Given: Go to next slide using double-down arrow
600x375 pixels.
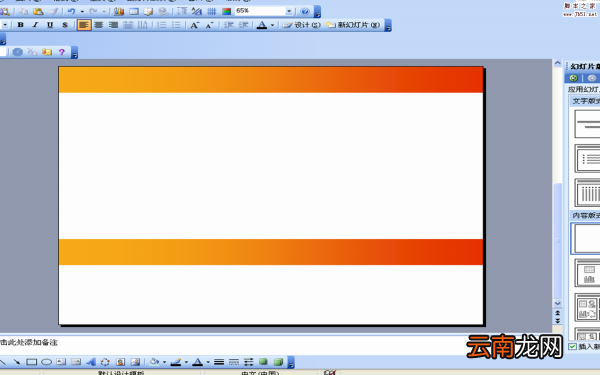Looking at the screenshot, I should [x=558, y=321].
